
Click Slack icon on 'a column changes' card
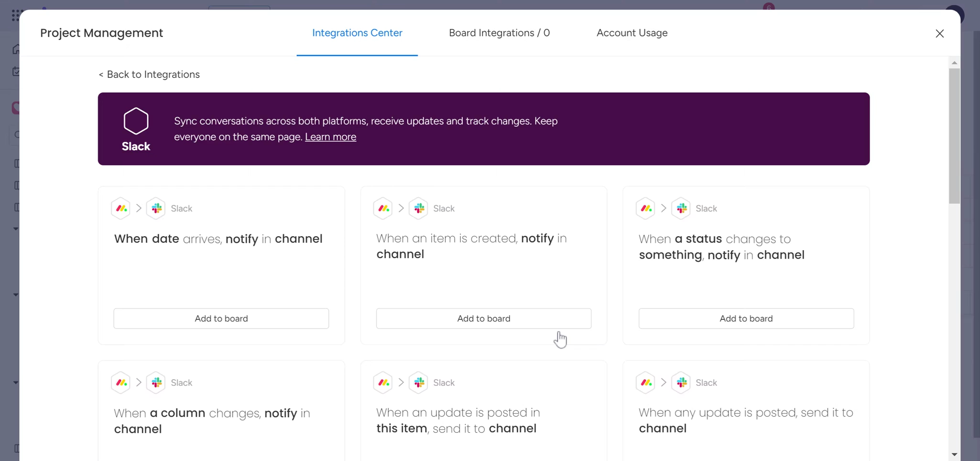tap(156, 383)
